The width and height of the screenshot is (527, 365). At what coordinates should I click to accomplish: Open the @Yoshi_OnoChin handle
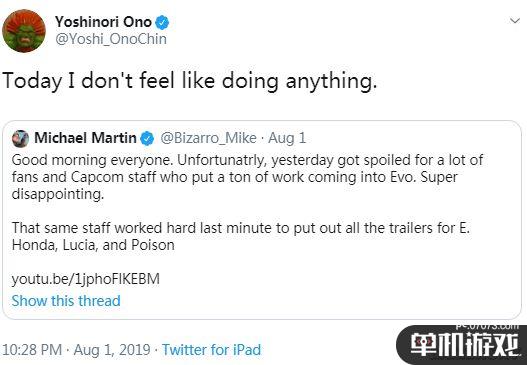tap(111, 39)
